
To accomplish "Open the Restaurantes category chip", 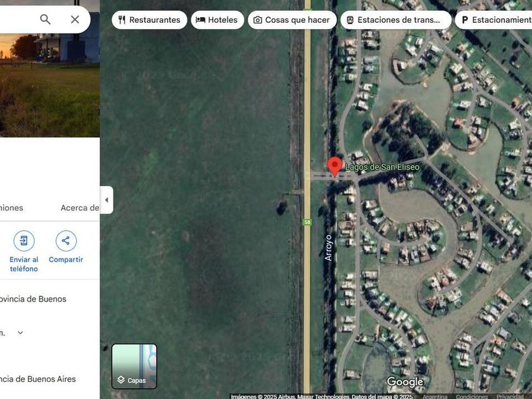I will coord(149,20).
